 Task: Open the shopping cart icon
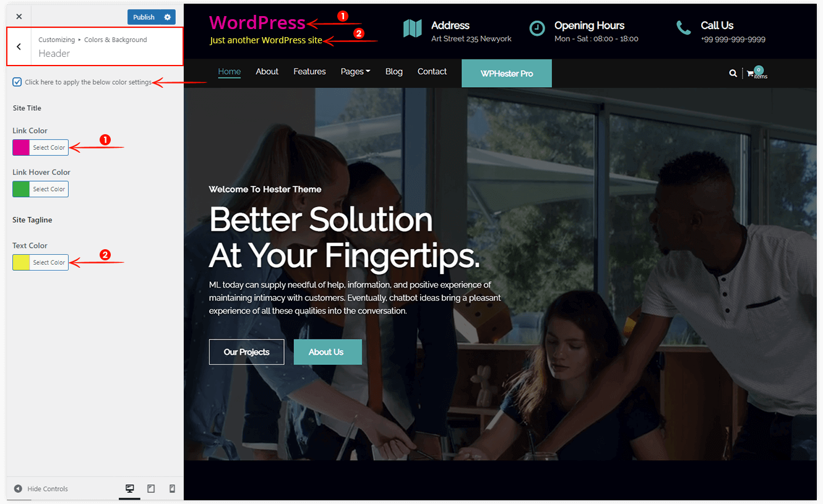751,73
